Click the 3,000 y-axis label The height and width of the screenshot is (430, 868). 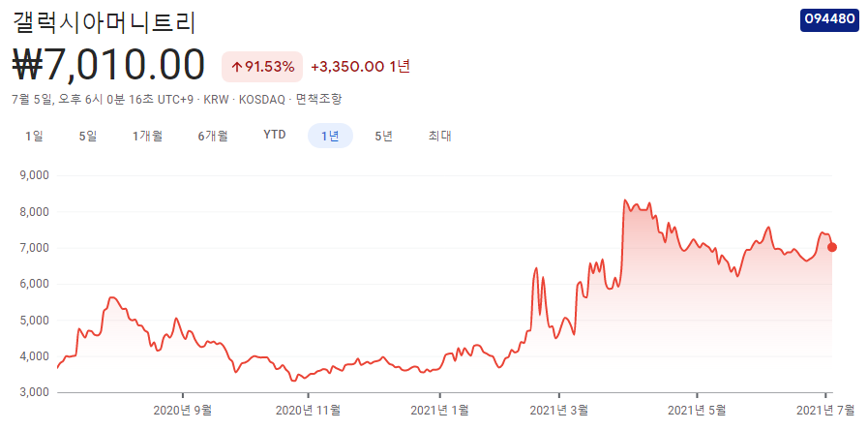[35, 392]
